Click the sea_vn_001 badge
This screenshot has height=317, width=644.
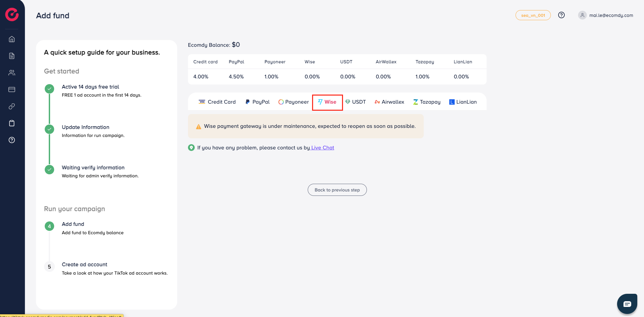pyautogui.click(x=533, y=15)
